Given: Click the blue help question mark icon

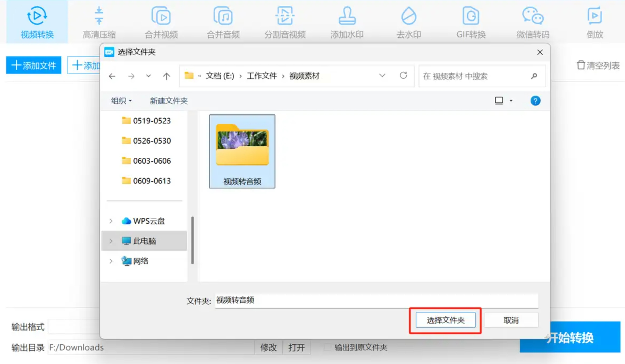Looking at the screenshot, I should tap(535, 101).
